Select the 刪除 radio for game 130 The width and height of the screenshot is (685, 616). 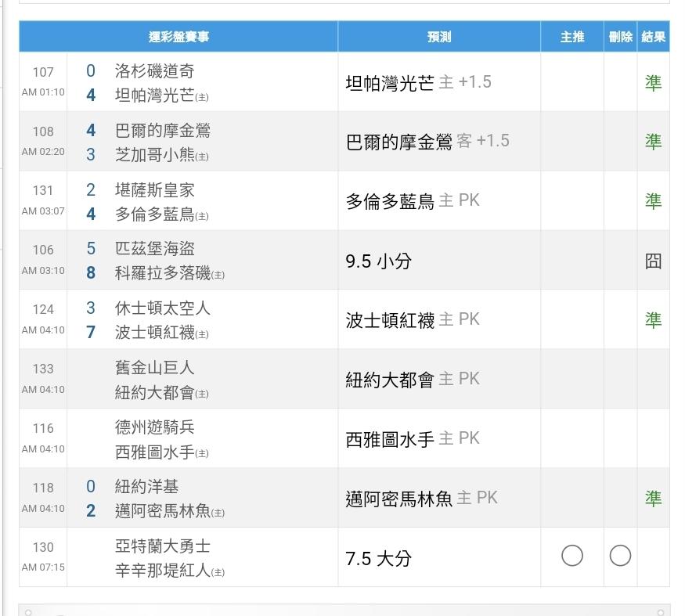tap(620, 556)
